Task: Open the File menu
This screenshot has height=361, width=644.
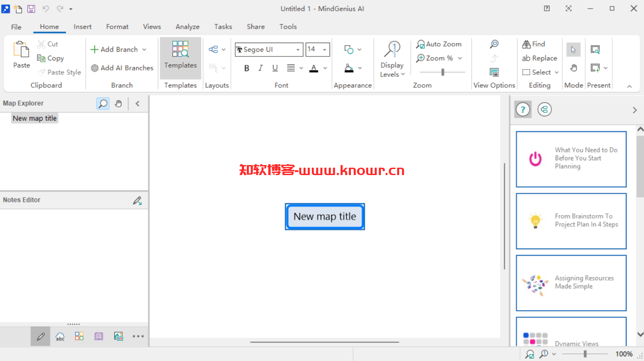Action: (16, 27)
